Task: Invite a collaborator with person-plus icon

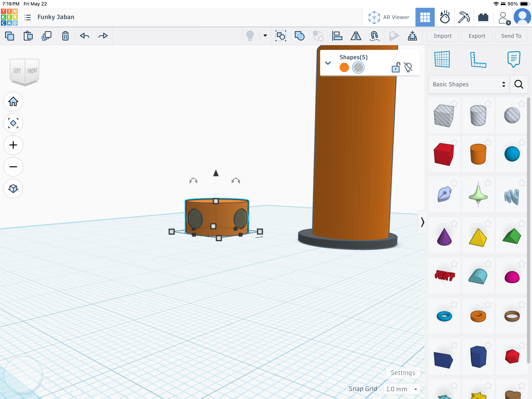Action: tap(504, 18)
